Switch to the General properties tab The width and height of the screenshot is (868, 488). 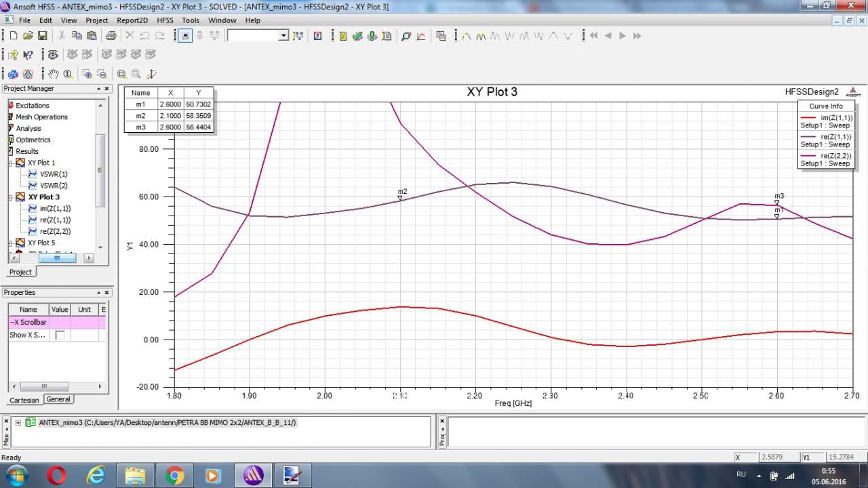(58, 399)
